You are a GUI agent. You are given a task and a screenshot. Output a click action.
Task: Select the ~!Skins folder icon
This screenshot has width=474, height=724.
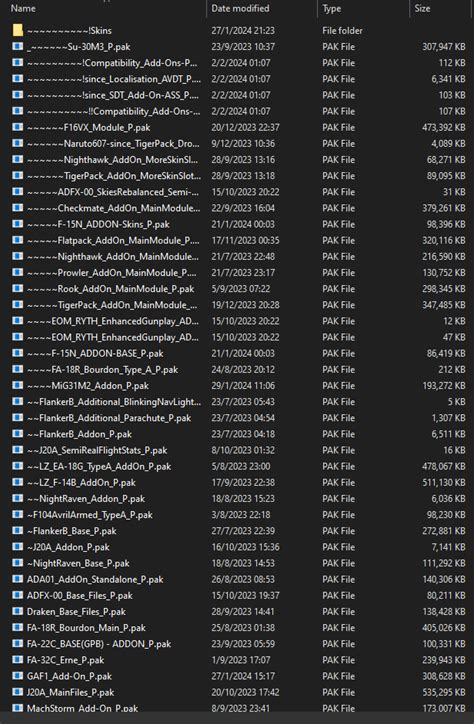[x=18, y=30]
